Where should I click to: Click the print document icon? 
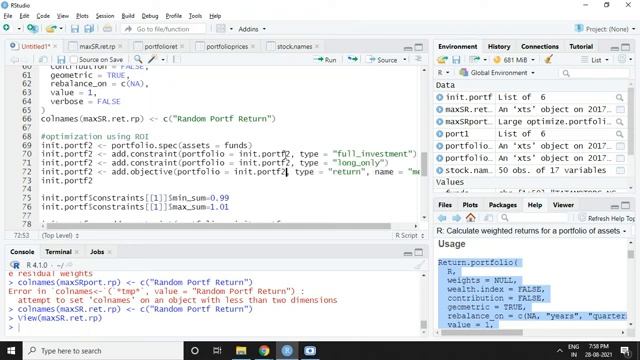click(107, 29)
